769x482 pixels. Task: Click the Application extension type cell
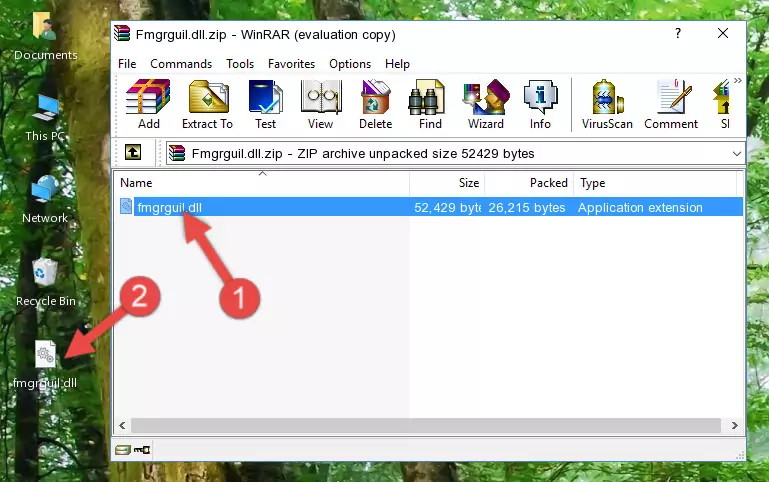tap(640, 208)
